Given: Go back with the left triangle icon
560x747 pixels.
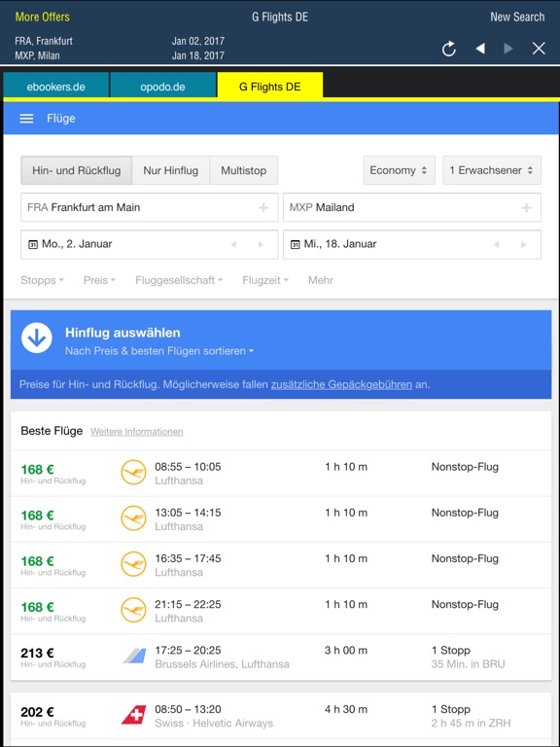Looking at the screenshot, I should click(480, 48).
